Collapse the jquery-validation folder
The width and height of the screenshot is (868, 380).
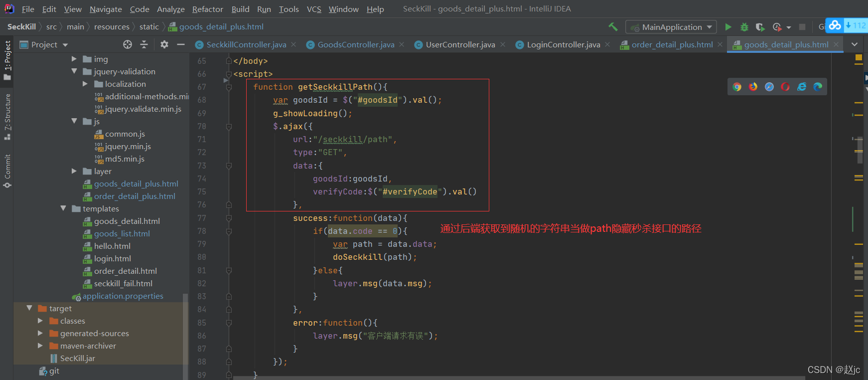(x=74, y=71)
